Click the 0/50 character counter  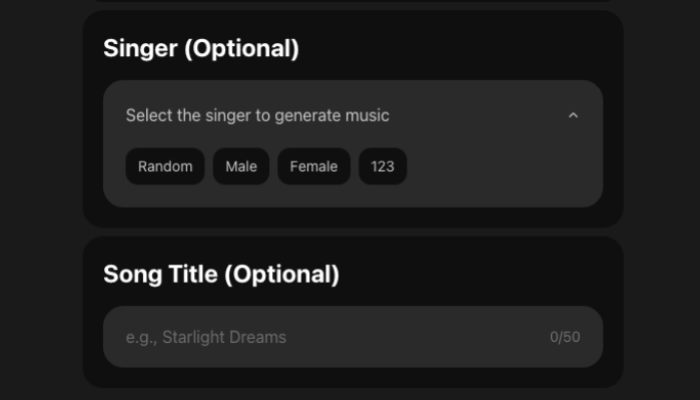coord(565,337)
